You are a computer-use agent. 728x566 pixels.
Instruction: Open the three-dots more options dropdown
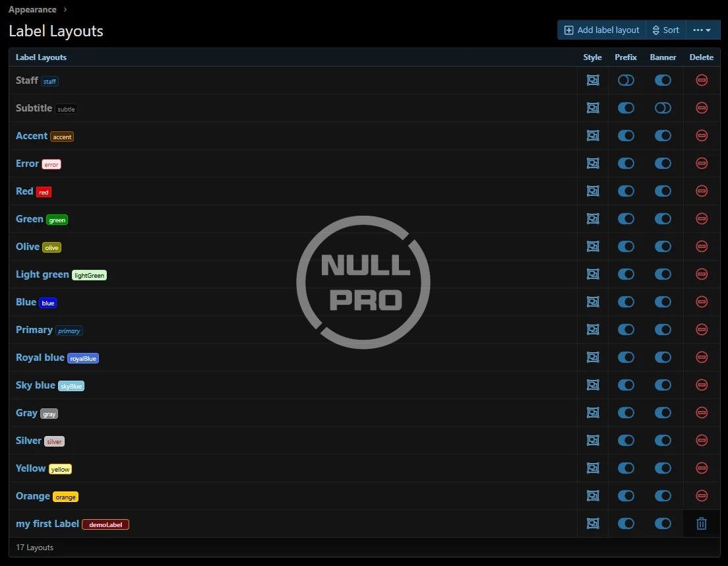(702, 30)
